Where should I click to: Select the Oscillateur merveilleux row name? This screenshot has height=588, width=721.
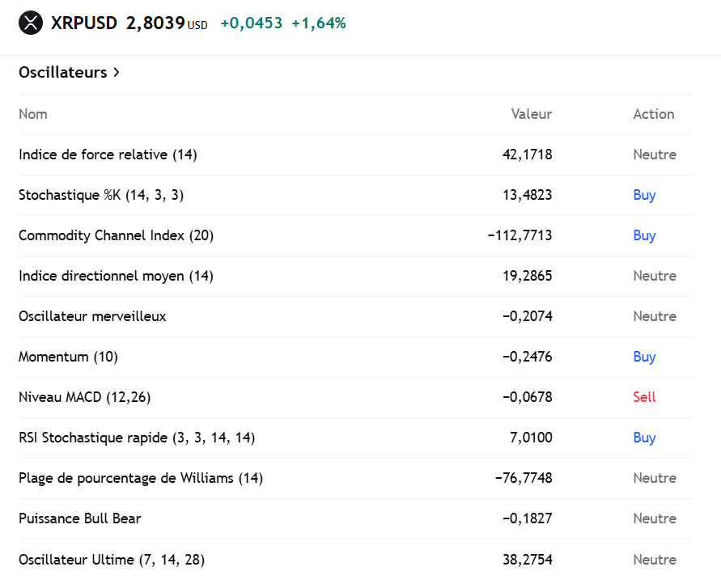click(92, 316)
